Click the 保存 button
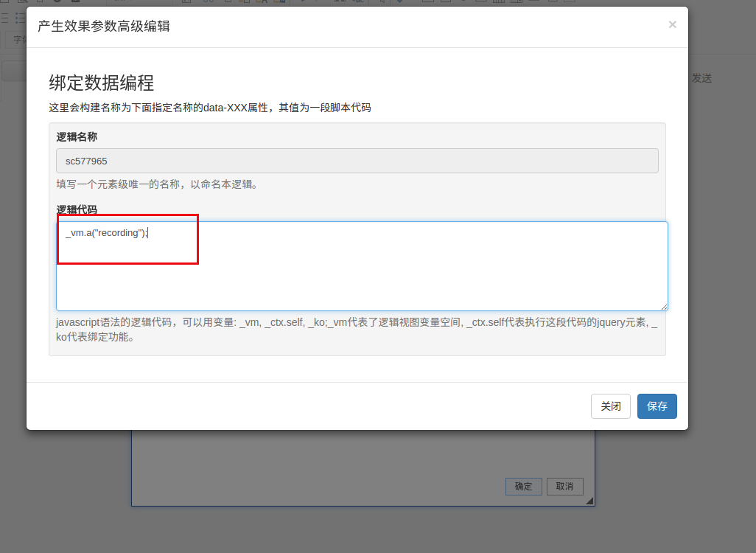Screen dimensions: 756x553 pyautogui.click(x=657, y=406)
